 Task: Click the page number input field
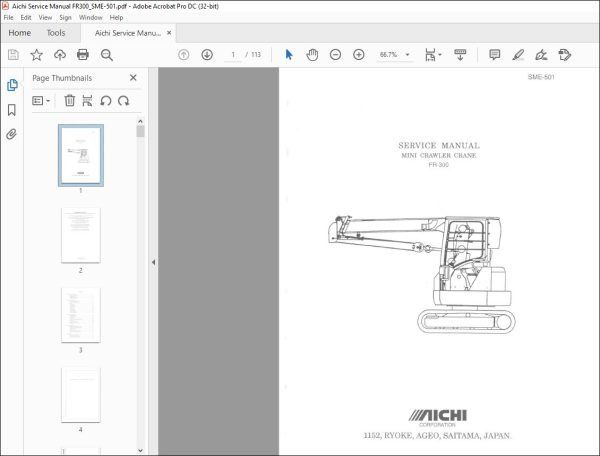pyautogui.click(x=233, y=55)
